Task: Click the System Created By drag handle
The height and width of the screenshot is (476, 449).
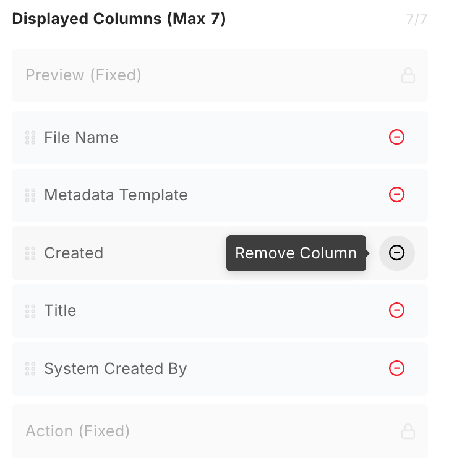Action: (30, 369)
